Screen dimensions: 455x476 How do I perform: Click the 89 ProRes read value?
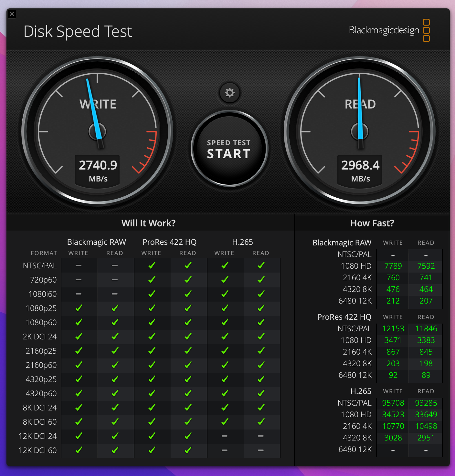click(x=426, y=375)
